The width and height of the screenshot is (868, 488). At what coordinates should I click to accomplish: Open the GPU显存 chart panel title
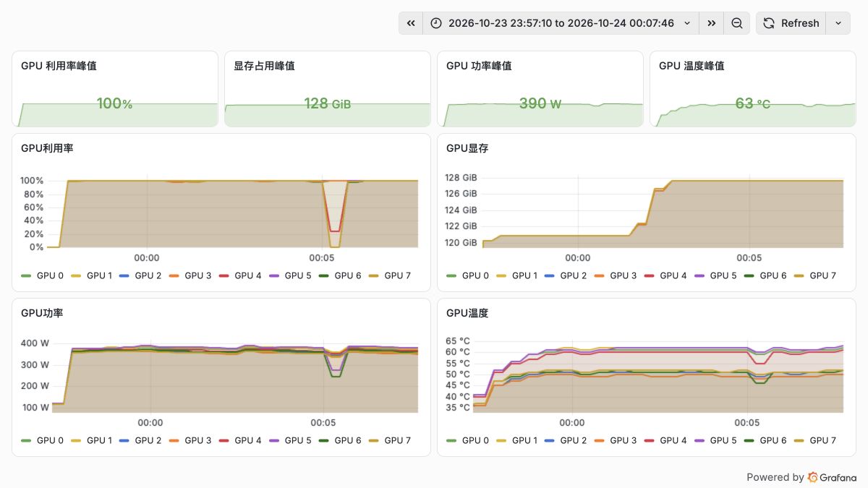click(467, 148)
